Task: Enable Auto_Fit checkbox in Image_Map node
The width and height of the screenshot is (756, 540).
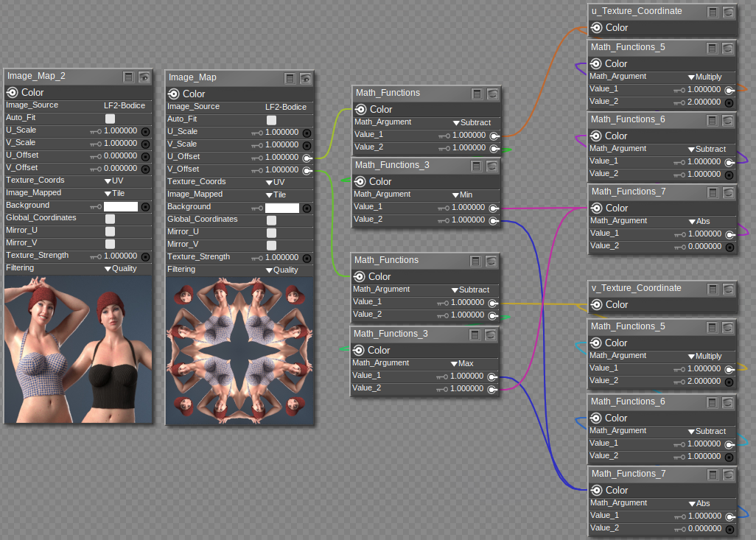Action: (271, 119)
